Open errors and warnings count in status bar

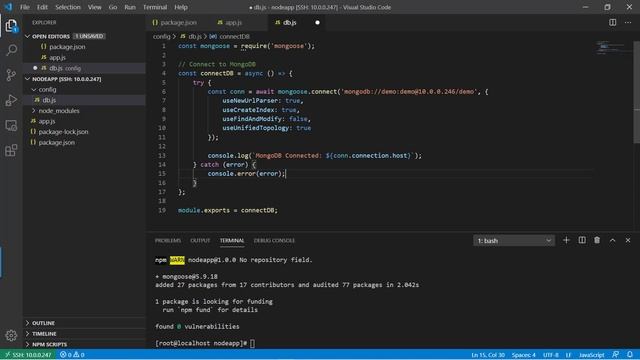[x=72, y=355]
